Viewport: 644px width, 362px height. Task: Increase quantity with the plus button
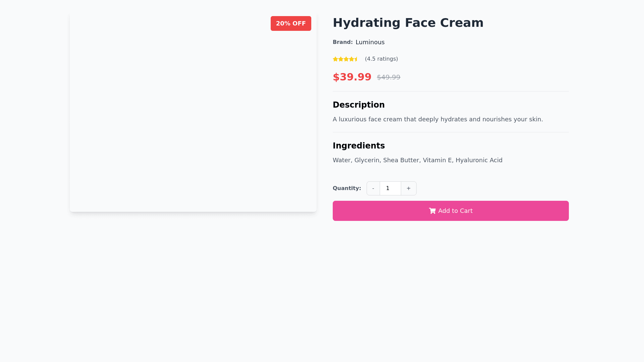(409, 188)
